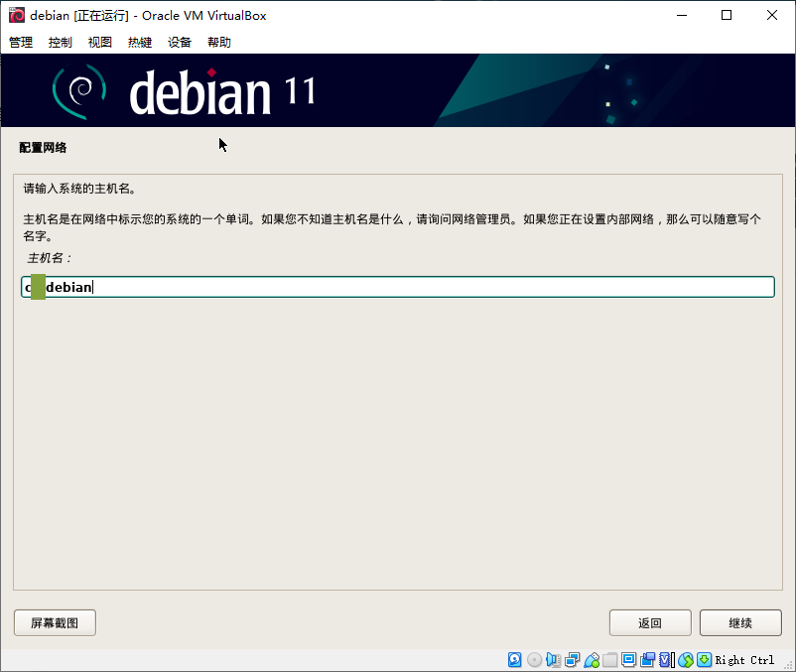796x672 pixels.
Task: Click the 主机名： label
Action: point(50,258)
